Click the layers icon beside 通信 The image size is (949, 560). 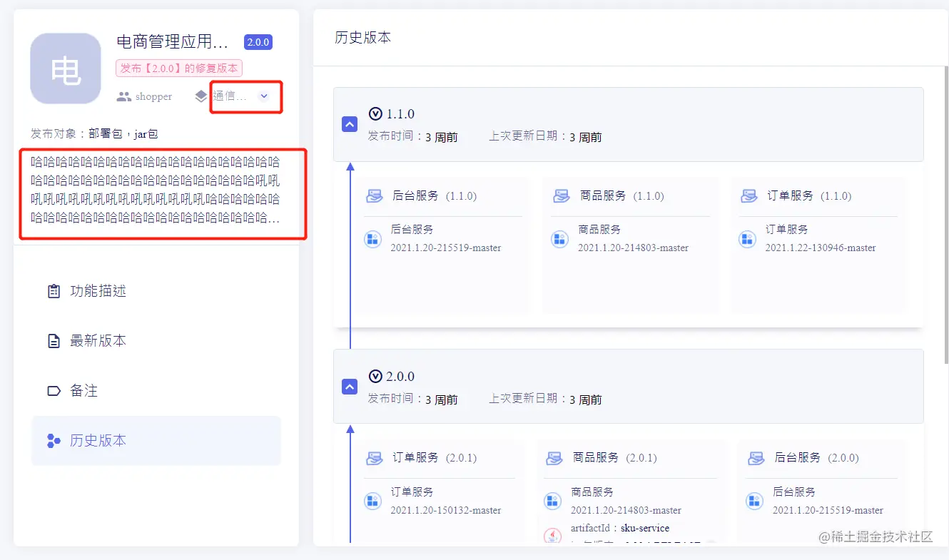tap(201, 96)
